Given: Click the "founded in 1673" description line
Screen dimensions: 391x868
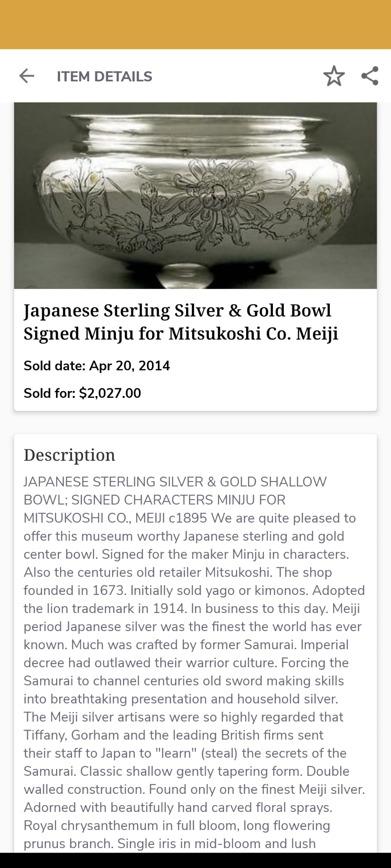Looking at the screenshot, I should click(194, 590).
